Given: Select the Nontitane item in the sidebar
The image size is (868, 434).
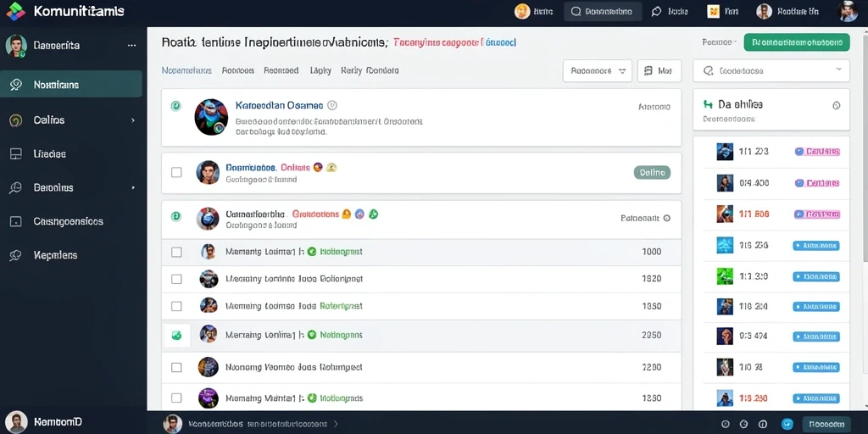Looking at the screenshot, I should [71, 84].
